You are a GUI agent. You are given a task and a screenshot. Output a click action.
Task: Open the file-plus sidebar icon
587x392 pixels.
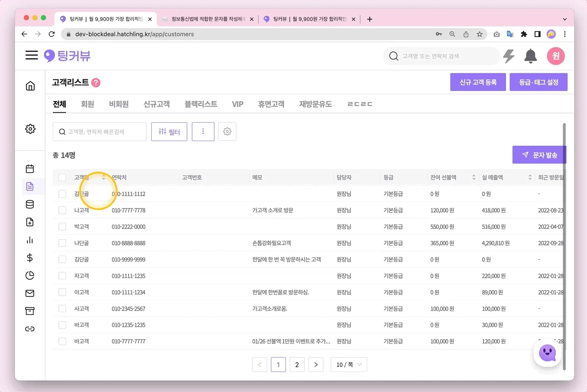click(30, 222)
